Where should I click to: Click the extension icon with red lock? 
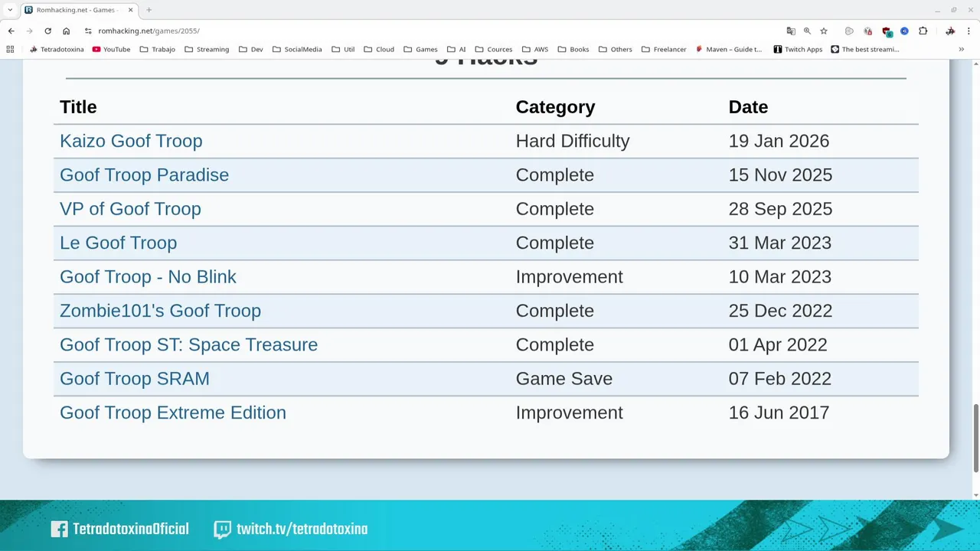(x=867, y=31)
